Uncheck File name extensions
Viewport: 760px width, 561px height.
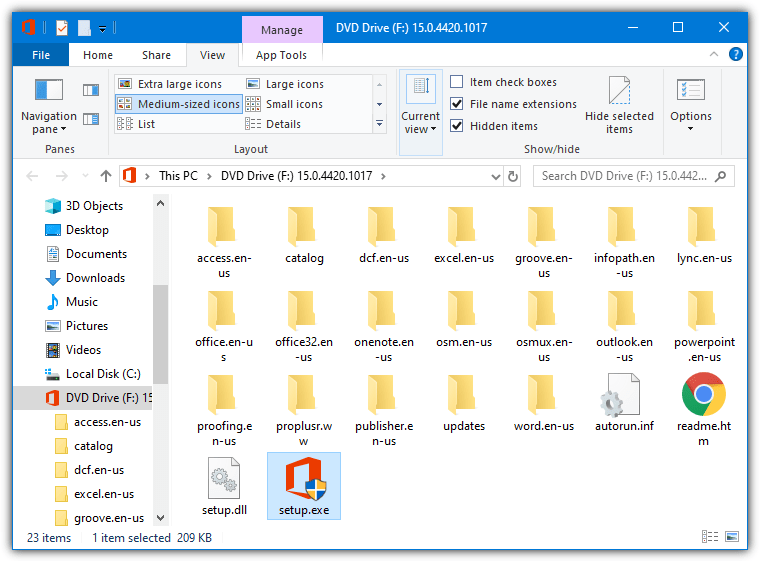tap(457, 103)
